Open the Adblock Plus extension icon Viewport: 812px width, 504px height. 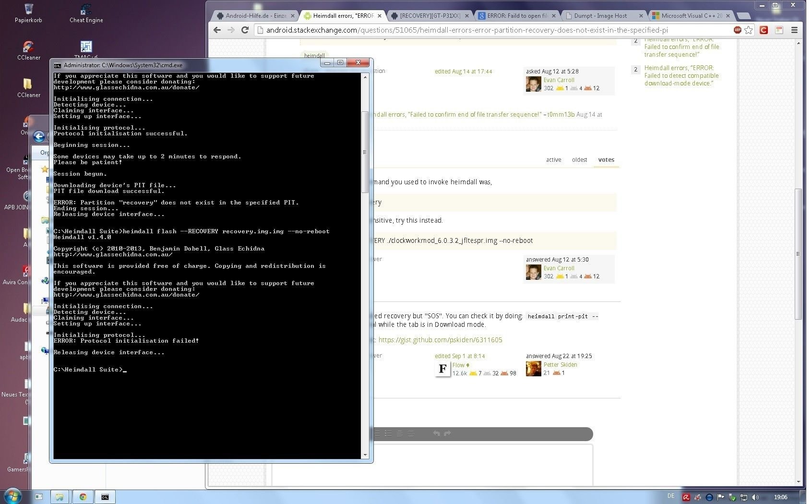(738, 30)
